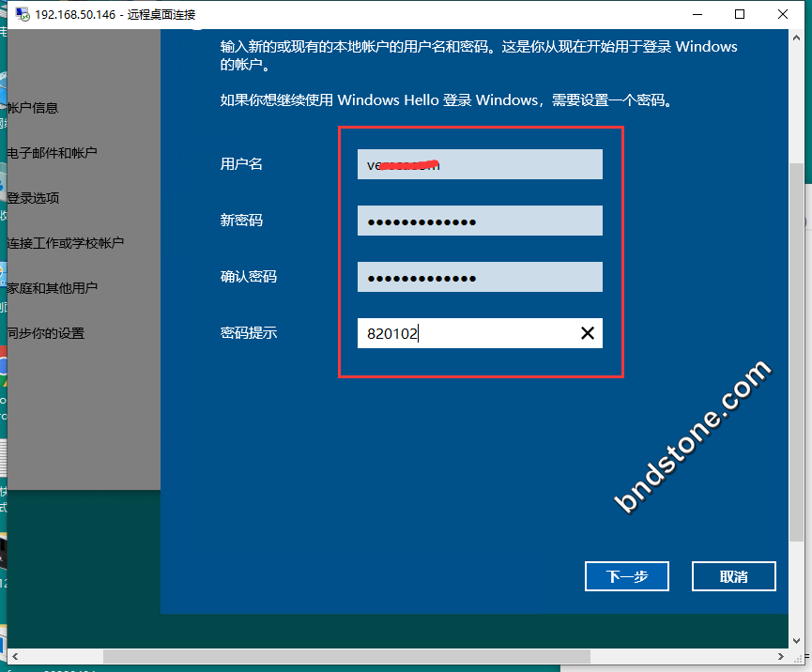812x672 pixels.
Task: Click the horizontal scrollbar's right arrow
Action: 782,656
